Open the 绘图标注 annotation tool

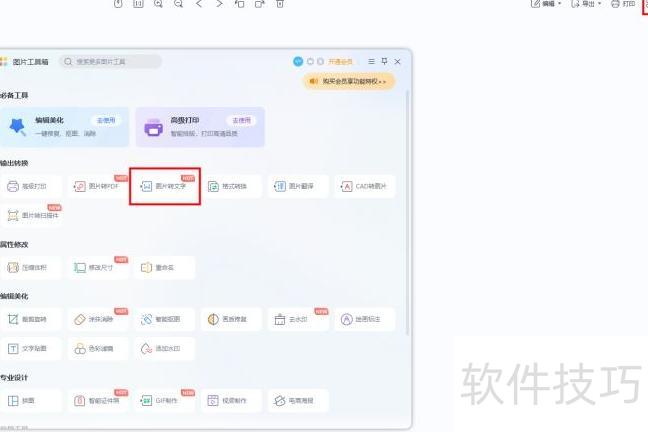point(364,319)
